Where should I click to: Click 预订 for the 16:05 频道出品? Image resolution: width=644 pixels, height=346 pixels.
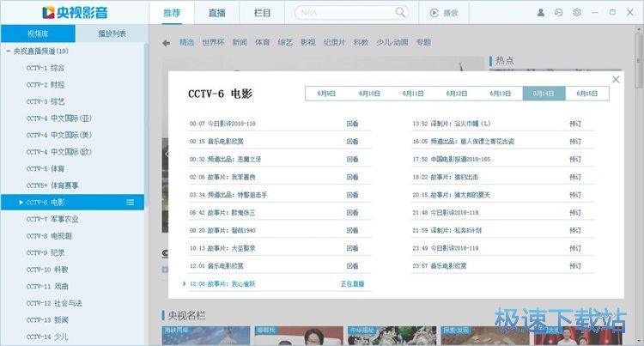(575, 141)
